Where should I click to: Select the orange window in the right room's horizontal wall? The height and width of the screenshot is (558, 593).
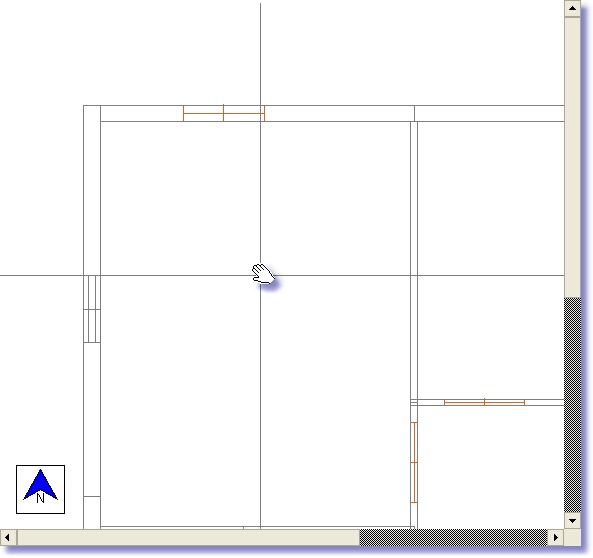pyautogui.click(x=484, y=402)
